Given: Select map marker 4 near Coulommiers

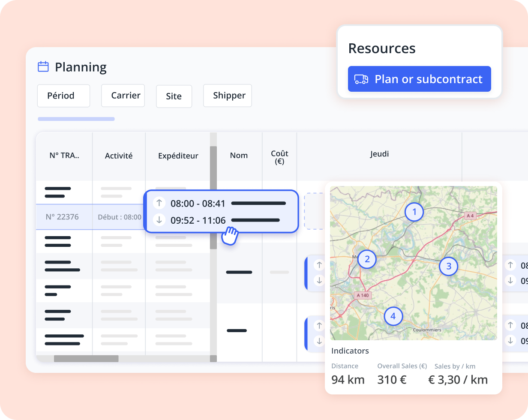Looking at the screenshot, I should point(393,317).
